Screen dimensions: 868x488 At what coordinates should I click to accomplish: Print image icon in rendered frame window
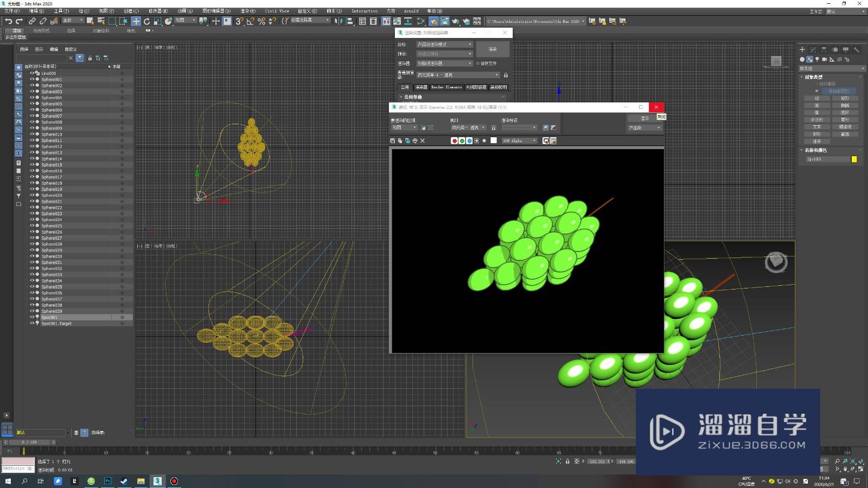click(x=415, y=140)
